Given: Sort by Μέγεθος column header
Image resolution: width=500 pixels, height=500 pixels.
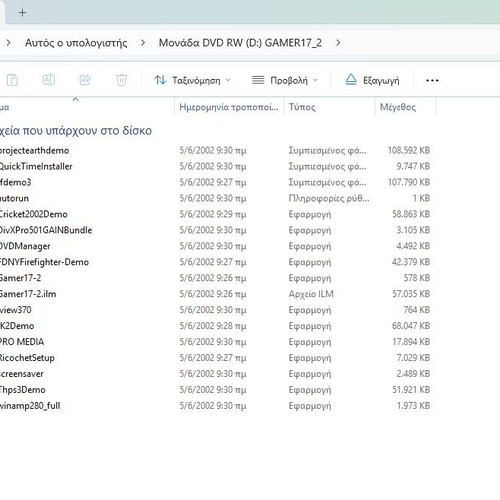Looking at the screenshot, I should pos(405,107).
